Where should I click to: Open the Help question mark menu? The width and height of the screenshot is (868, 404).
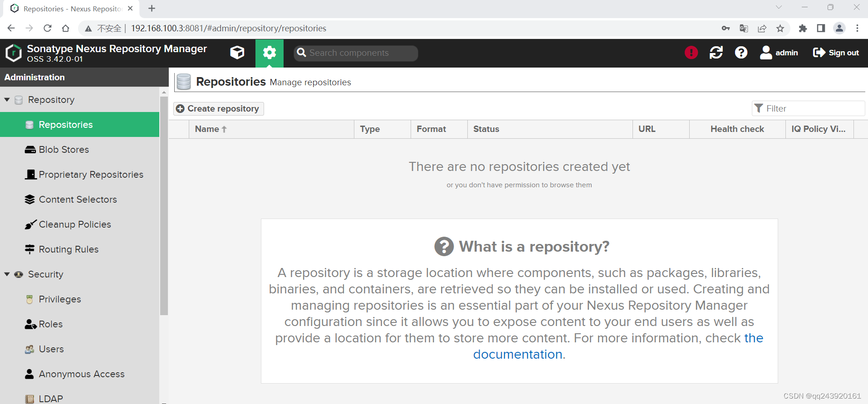coord(741,53)
